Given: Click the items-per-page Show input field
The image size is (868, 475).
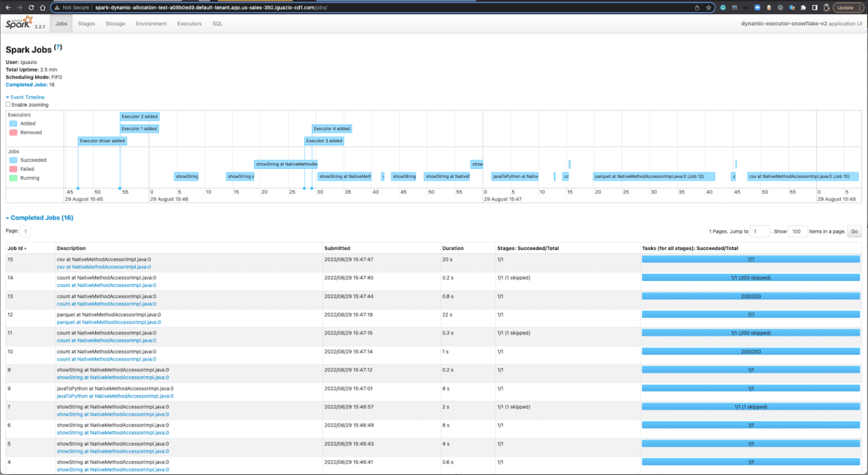Looking at the screenshot, I should 797,231.
